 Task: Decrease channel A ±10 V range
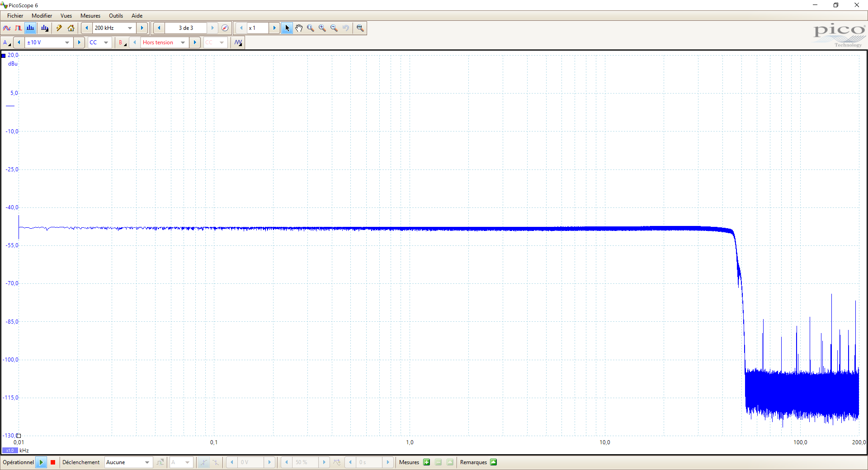(x=19, y=42)
